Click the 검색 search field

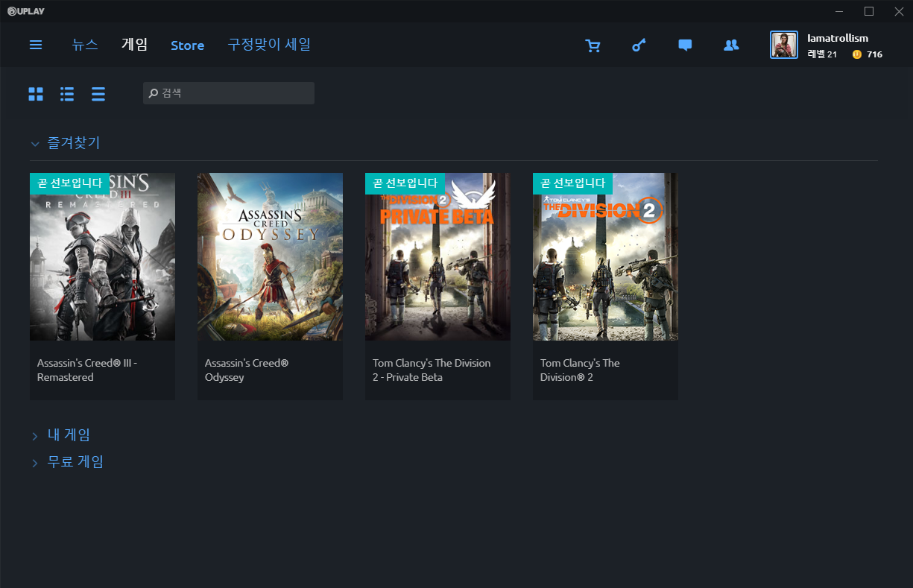point(231,93)
